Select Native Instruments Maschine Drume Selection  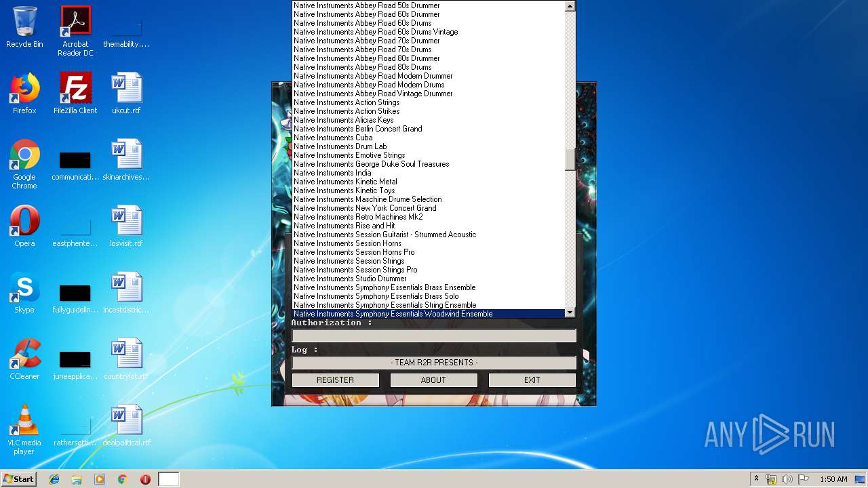pyautogui.click(x=428, y=199)
